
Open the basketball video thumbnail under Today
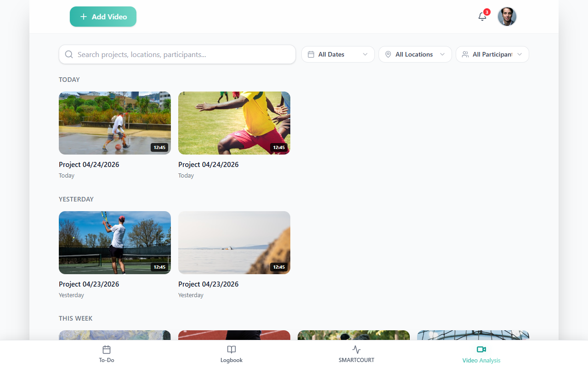tap(115, 123)
